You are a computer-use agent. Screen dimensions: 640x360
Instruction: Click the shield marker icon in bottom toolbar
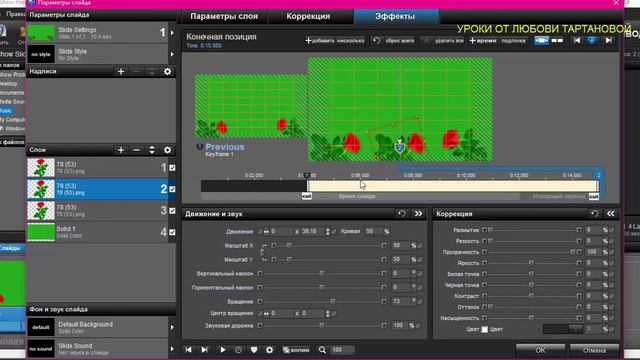click(254, 350)
